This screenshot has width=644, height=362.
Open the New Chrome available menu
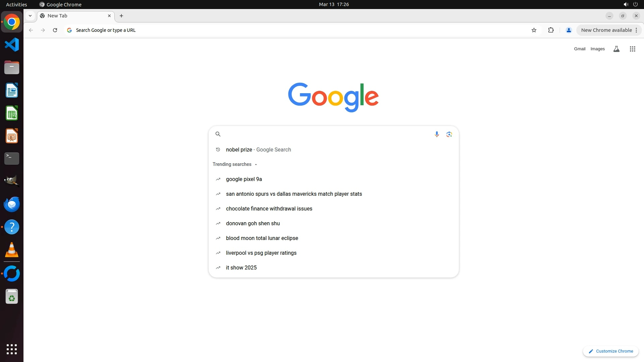click(609, 30)
